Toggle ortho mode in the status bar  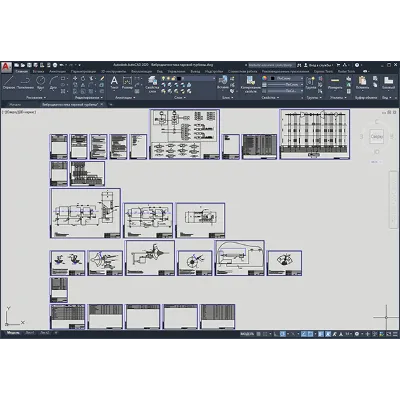pyautogui.click(x=276, y=334)
